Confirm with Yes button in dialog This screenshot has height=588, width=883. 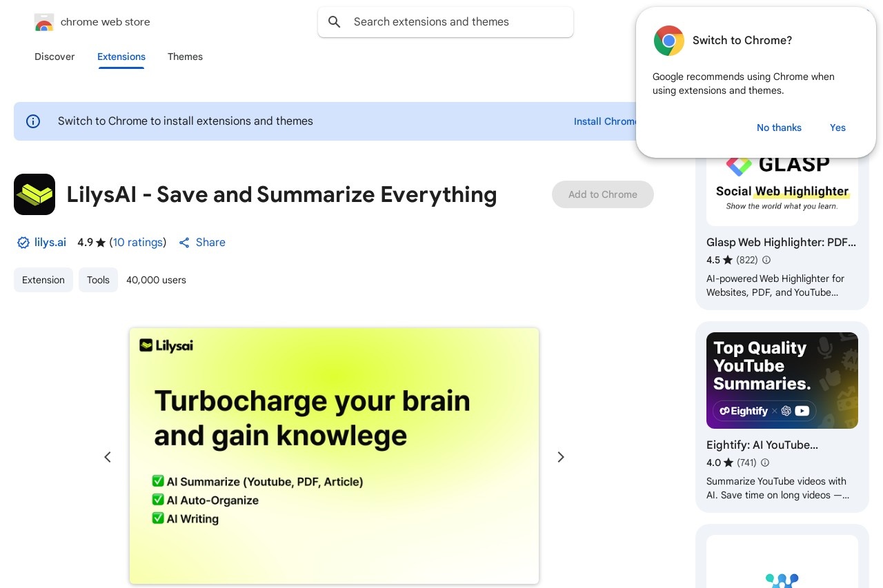(x=837, y=128)
